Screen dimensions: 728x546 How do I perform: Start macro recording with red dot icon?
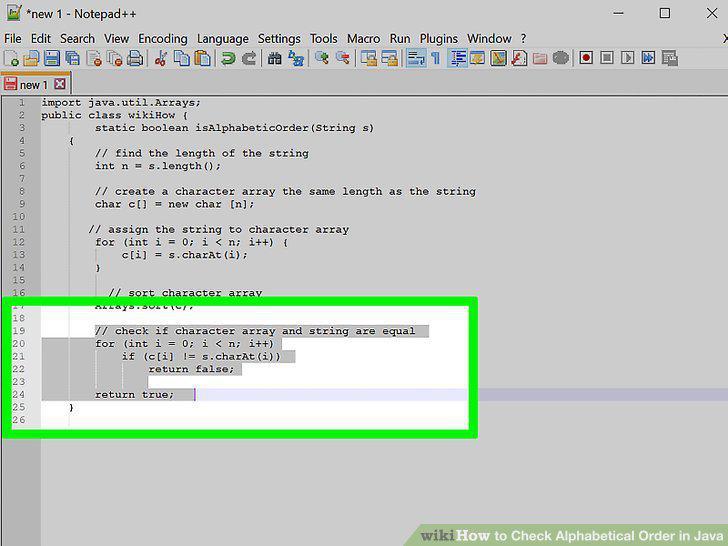click(586, 58)
